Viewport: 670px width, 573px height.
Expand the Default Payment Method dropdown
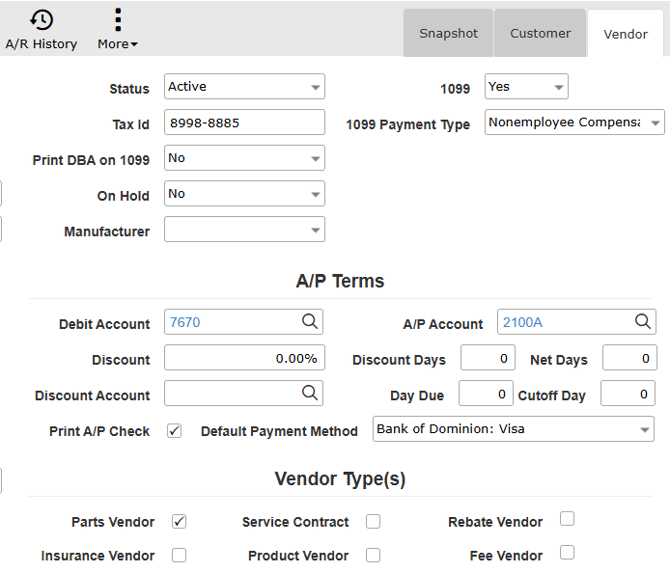[513, 430]
